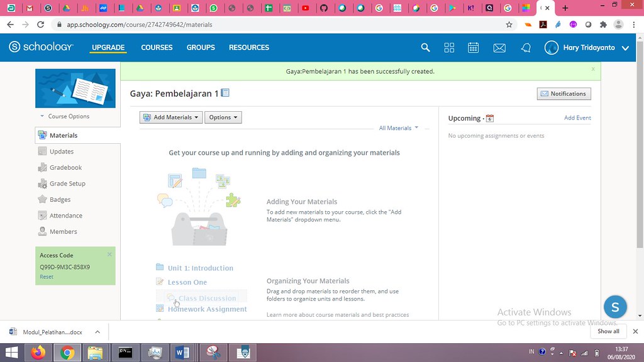The height and width of the screenshot is (362, 644).
Task: Expand the Course Options menu
Action: tap(65, 116)
